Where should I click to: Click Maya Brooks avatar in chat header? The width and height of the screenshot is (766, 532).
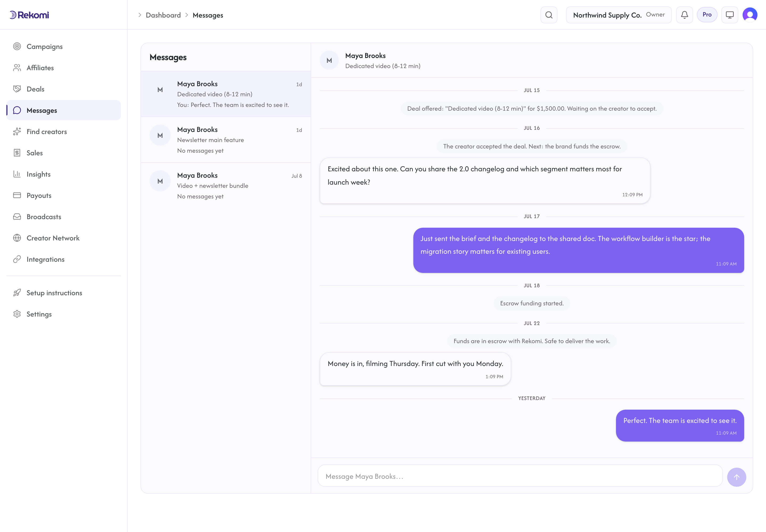329,60
